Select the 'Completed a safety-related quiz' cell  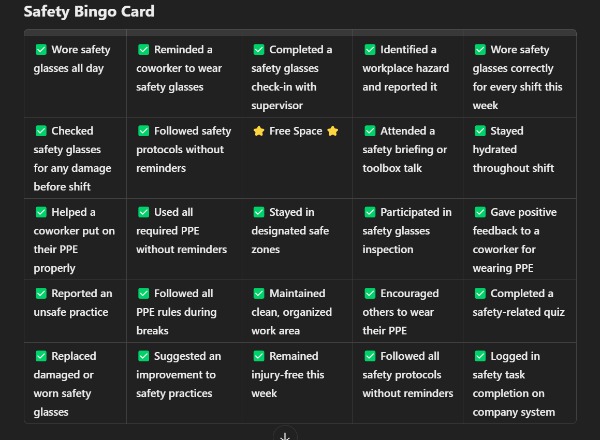518,303
